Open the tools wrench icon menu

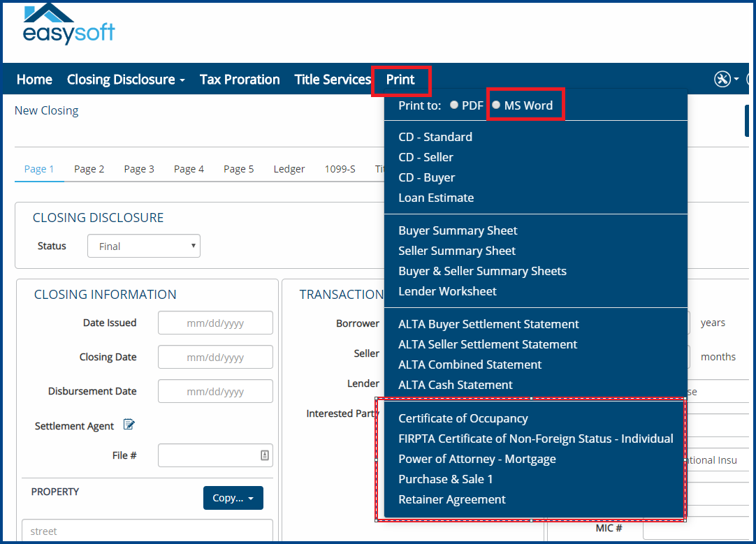pyautogui.click(x=726, y=79)
